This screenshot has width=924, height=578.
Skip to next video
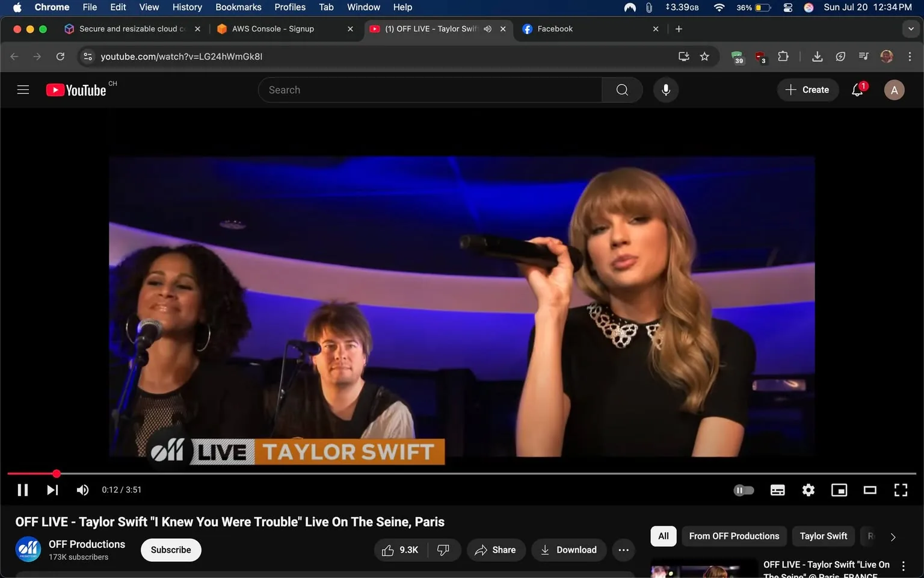coord(52,490)
